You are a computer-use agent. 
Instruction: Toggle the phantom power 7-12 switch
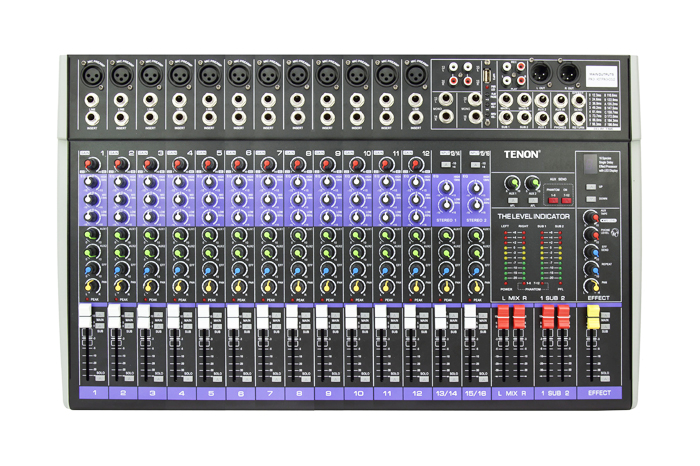click(x=566, y=200)
